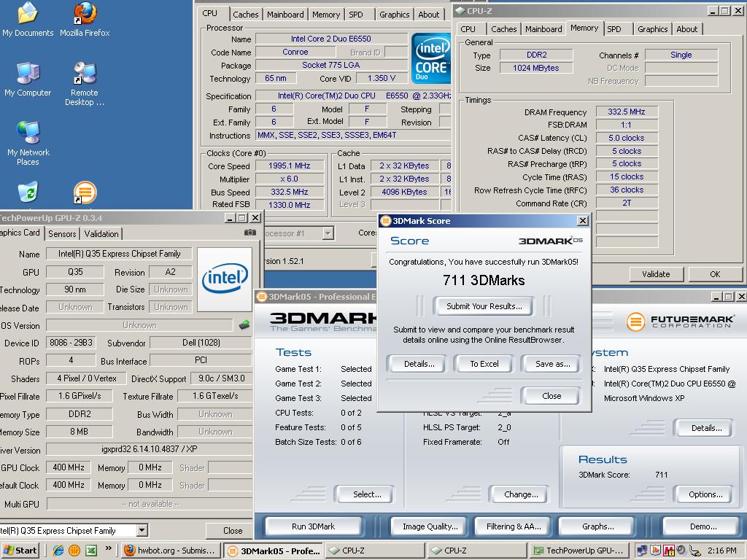Open Graphics tab in left CPU-Z window
Viewport: 747px width, 560px height.
pos(395,15)
